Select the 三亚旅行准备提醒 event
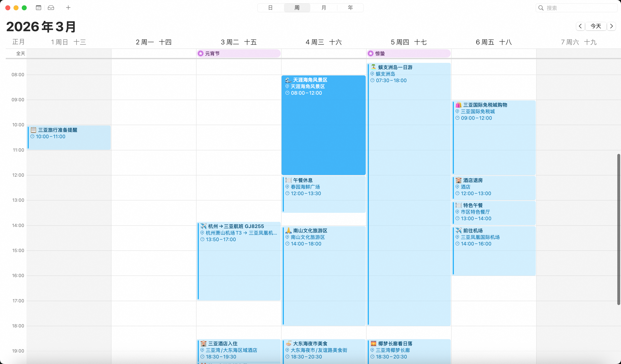 pyautogui.click(x=69, y=138)
